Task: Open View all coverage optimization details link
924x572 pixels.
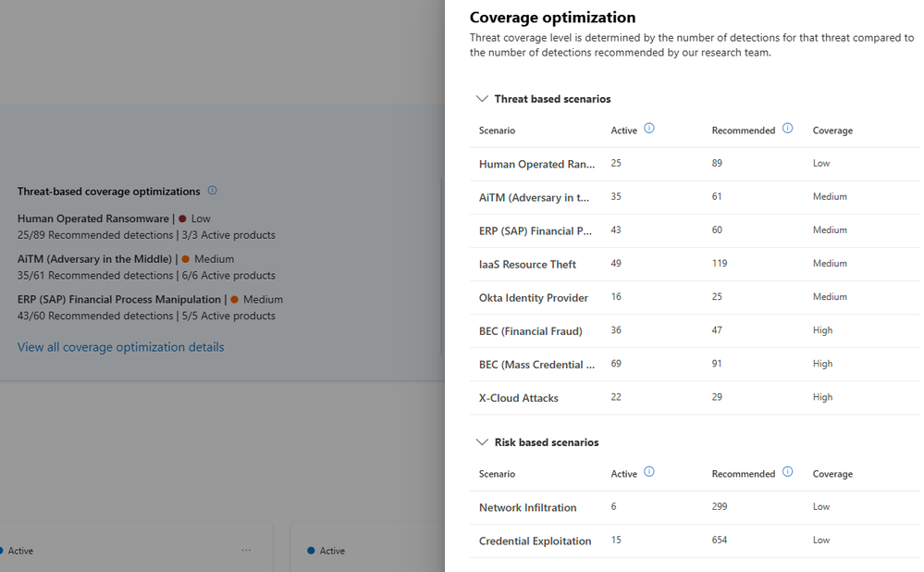Action: 120,347
